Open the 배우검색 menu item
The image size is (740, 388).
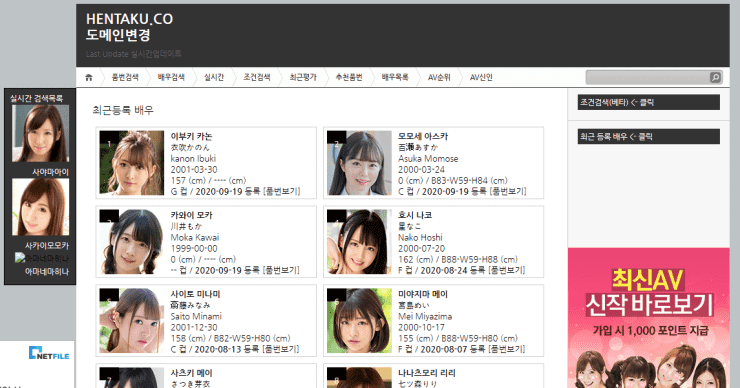click(x=171, y=77)
